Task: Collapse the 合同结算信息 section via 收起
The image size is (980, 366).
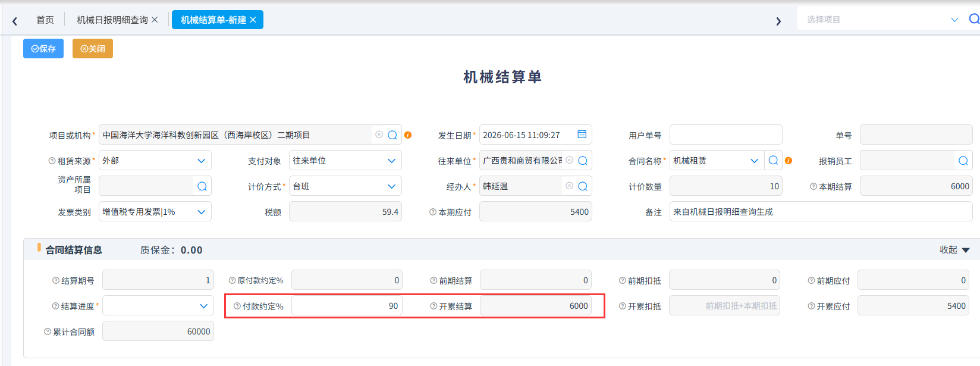Action: click(x=954, y=250)
